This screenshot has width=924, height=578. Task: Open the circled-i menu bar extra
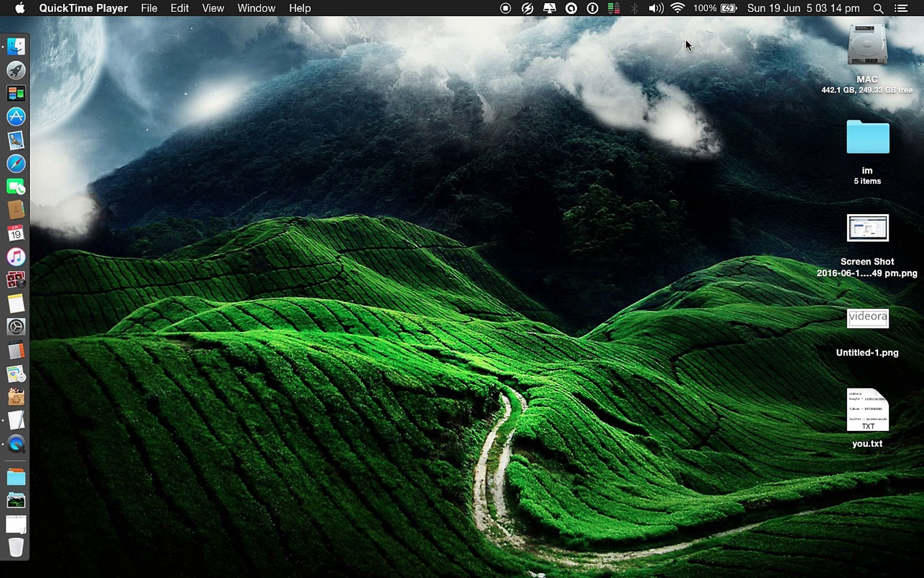coord(592,8)
